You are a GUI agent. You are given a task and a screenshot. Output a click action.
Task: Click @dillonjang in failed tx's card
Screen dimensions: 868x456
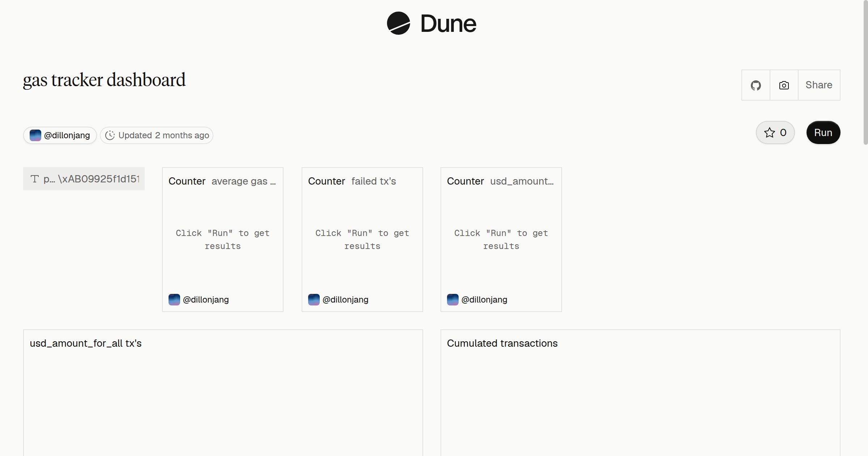click(x=345, y=300)
